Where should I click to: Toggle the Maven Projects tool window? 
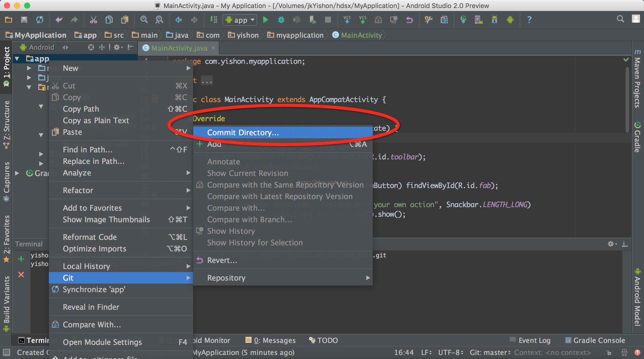637,78
